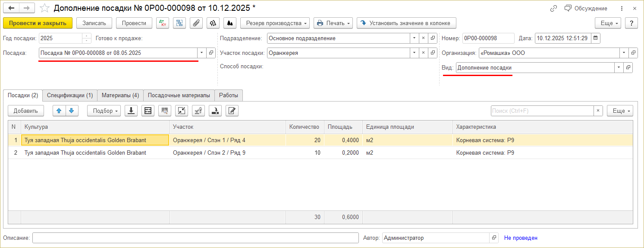
Task: Expand the Вид dropdown list
Action: coord(619,67)
